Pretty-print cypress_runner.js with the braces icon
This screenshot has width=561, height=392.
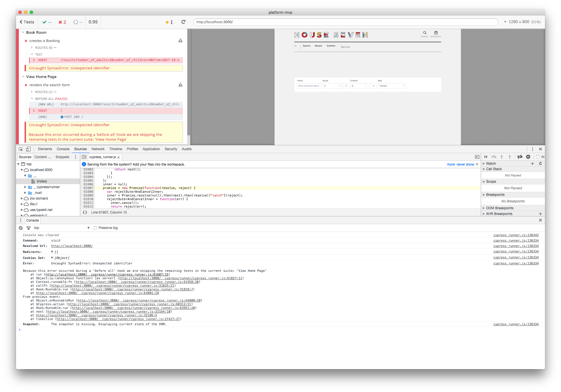(85, 212)
